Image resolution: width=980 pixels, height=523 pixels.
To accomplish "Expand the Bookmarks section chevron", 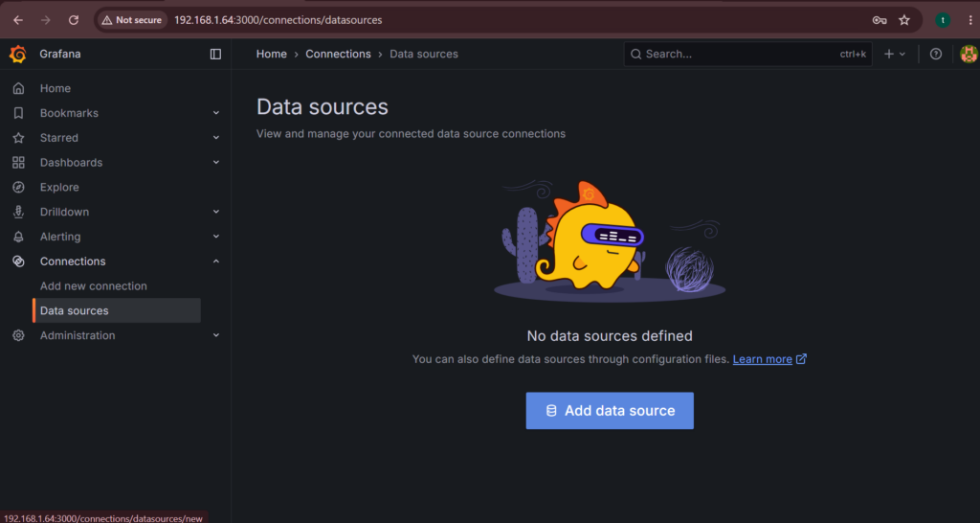I will tap(216, 113).
